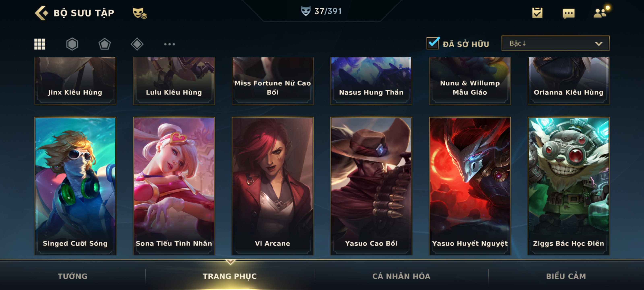The width and height of the screenshot is (644, 290).
Task: Open Singed Cưỡi Sóng skin card
Action: pyautogui.click(x=75, y=186)
